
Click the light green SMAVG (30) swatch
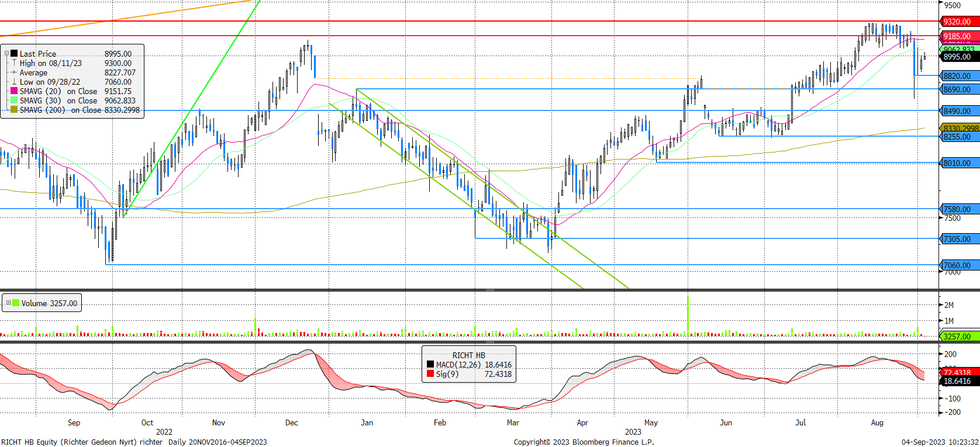14,101
